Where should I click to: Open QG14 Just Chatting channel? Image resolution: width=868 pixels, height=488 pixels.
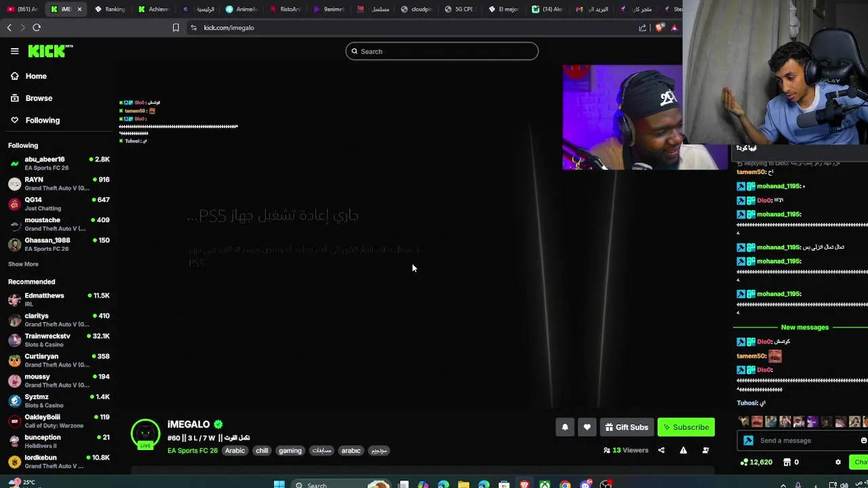pos(58,204)
